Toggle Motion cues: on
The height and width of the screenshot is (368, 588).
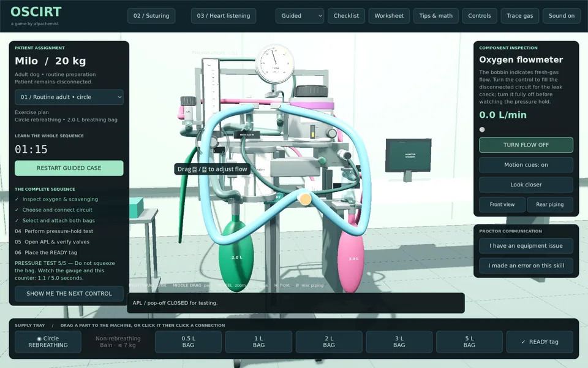(x=526, y=165)
